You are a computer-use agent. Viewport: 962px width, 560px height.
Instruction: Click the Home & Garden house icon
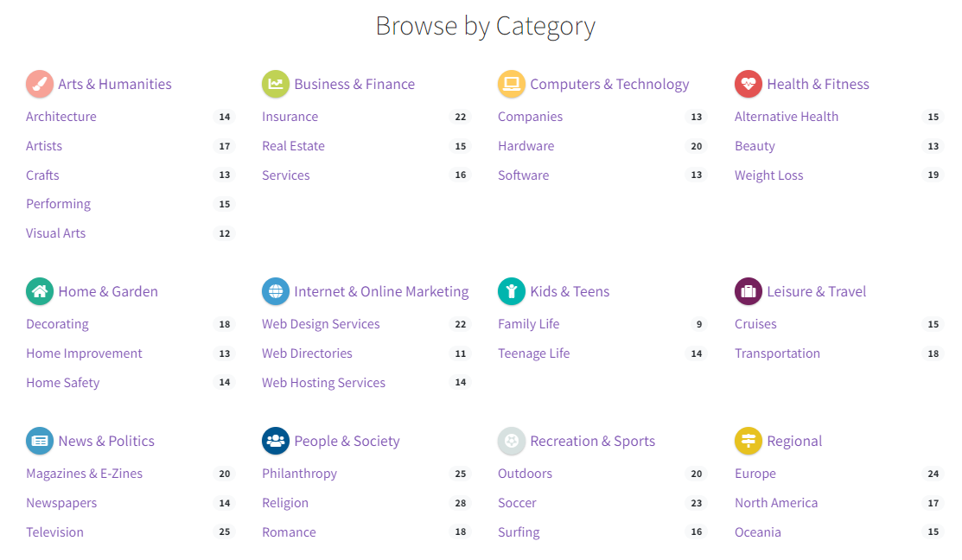click(39, 291)
